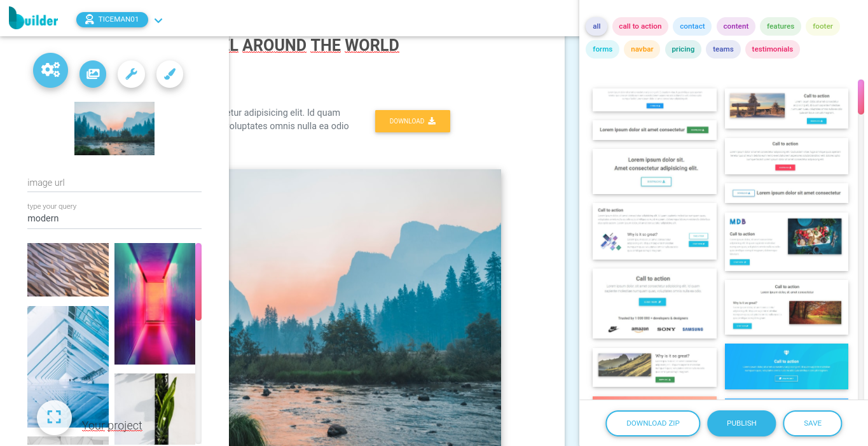The image size is (868, 446).
Task: Click the Download ZIP button
Action: point(653,423)
